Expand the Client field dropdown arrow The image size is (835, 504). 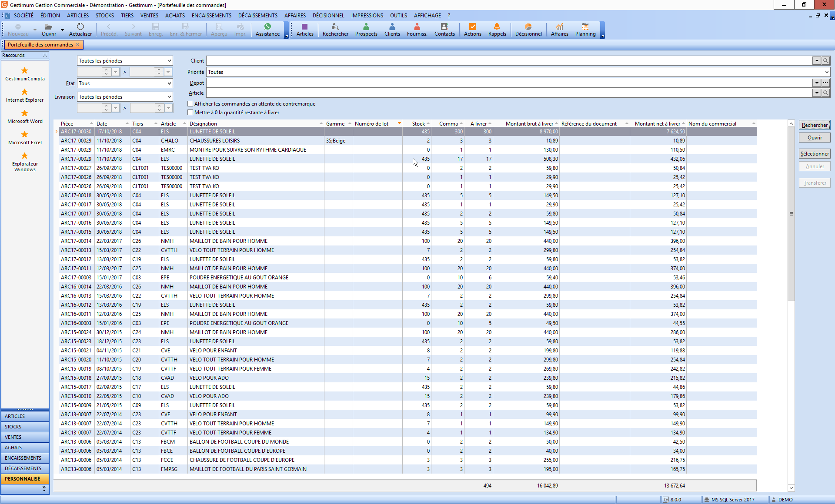(x=817, y=61)
